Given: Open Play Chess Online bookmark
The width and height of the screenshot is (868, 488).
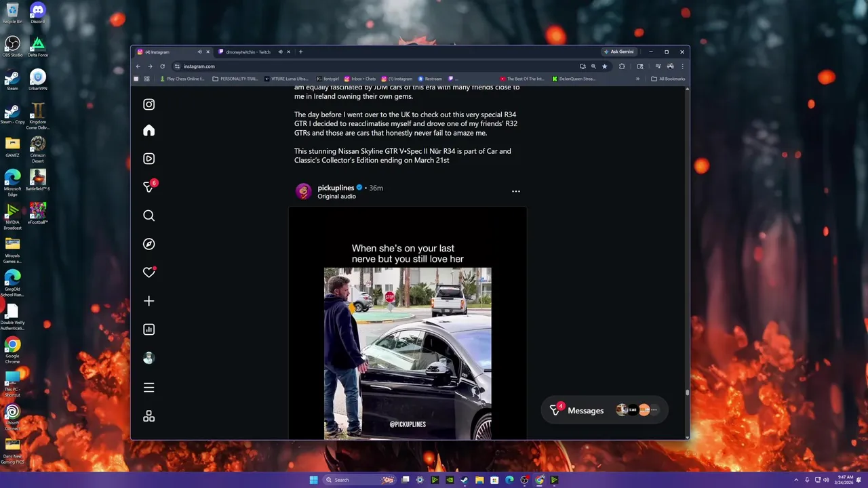Looking at the screenshot, I should [x=182, y=79].
